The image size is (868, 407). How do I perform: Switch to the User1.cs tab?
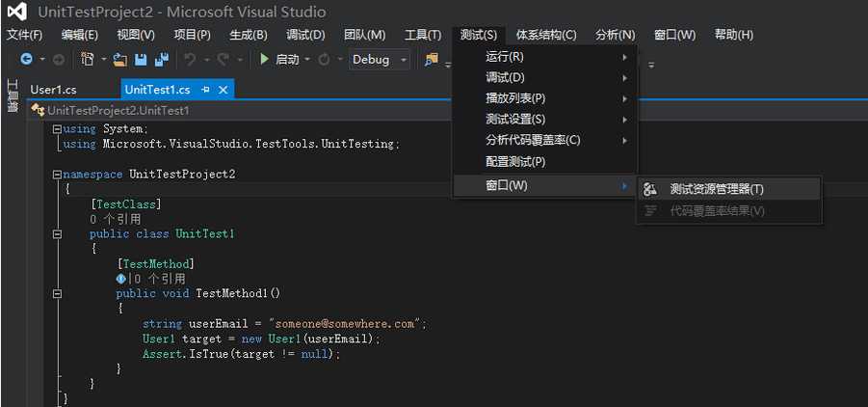pos(54,90)
